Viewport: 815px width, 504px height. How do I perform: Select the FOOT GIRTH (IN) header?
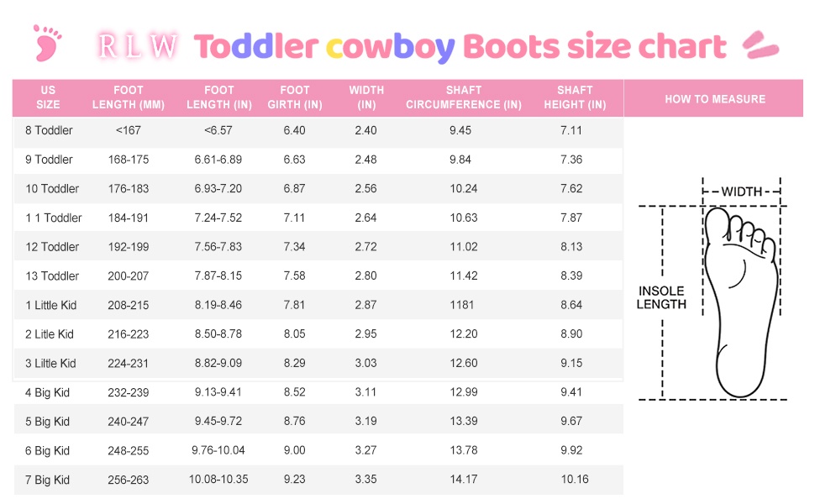295,97
